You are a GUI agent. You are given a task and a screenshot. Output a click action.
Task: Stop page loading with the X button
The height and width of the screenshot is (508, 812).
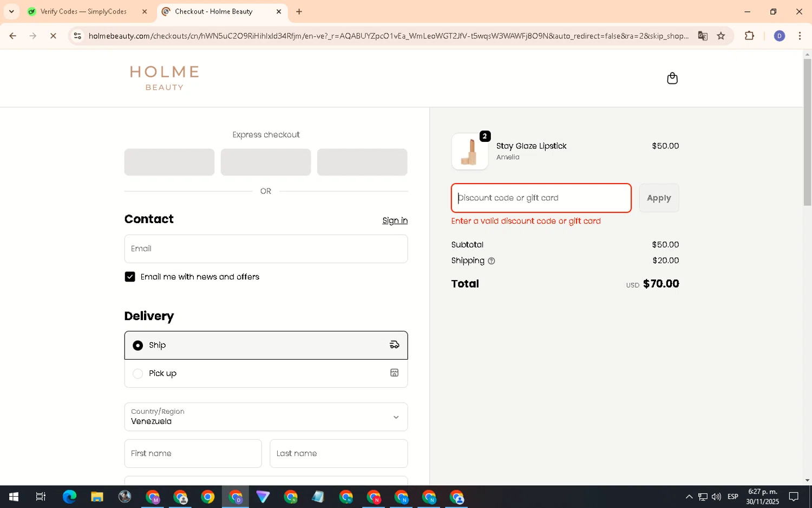tap(53, 36)
